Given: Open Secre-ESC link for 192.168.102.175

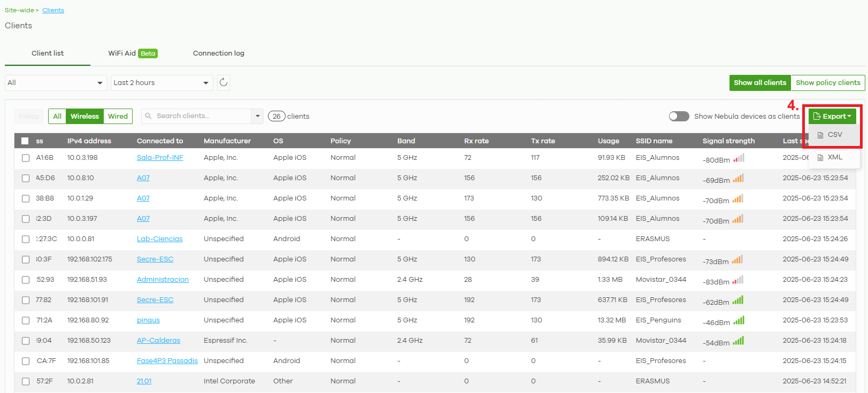Looking at the screenshot, I should 155,259.
